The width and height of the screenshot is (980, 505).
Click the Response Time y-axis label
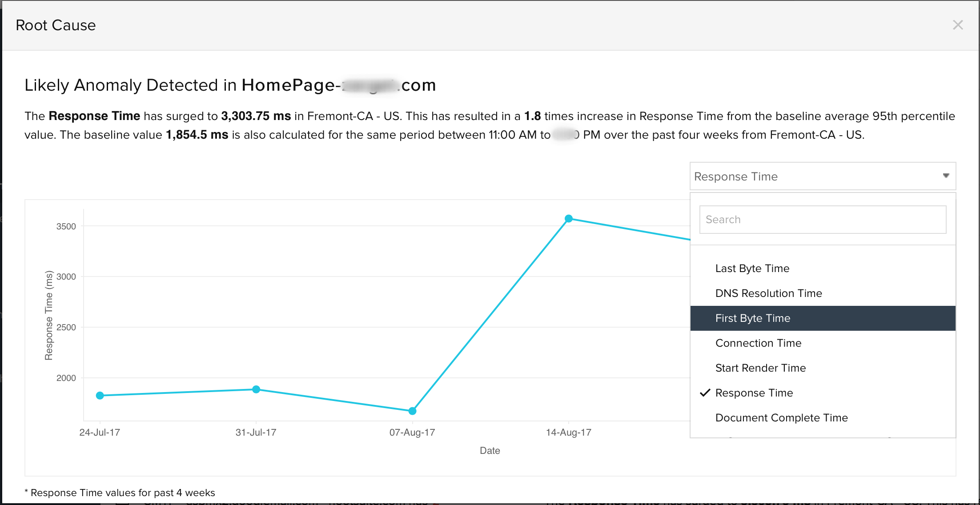[48, 315]
